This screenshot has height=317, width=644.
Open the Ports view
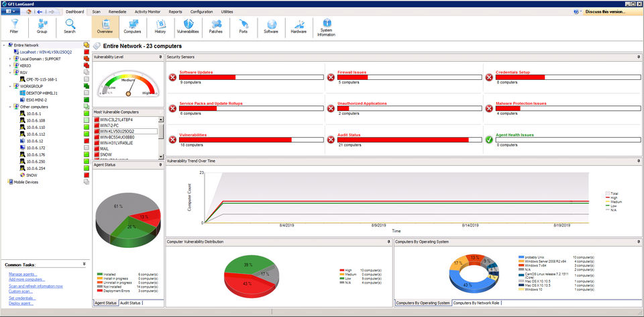pos(243,26)
